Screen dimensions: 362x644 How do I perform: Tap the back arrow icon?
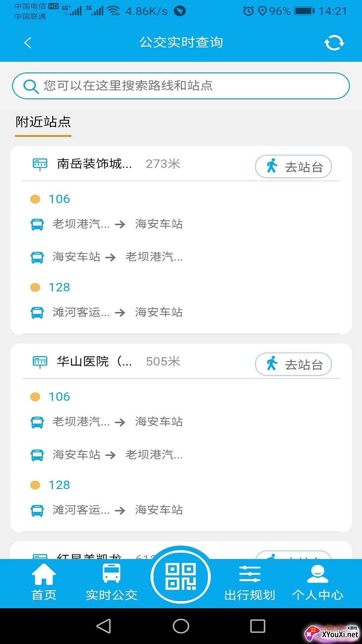point(28,43)
